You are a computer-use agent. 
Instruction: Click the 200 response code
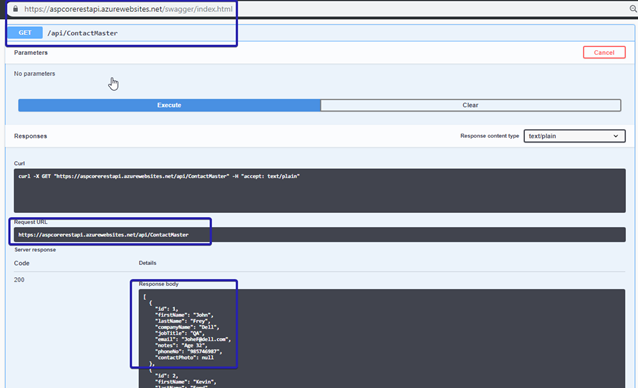click(19, 280)
